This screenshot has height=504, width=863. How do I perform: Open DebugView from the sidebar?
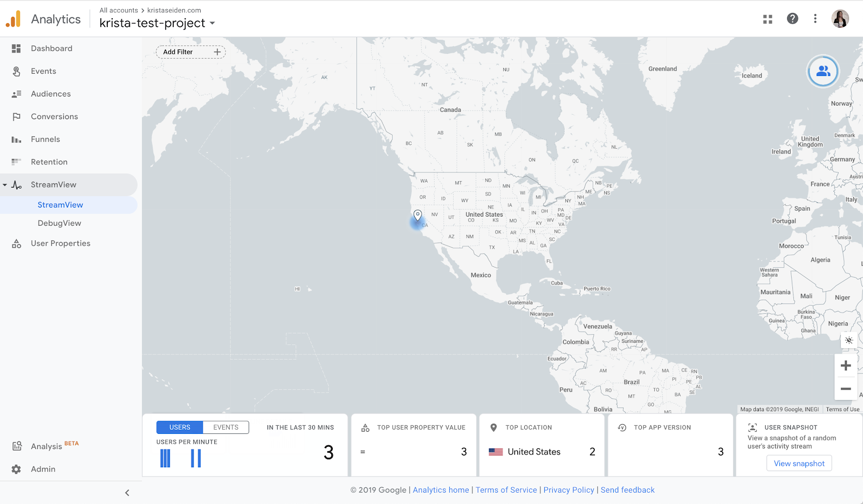click(x=59, y=223)
